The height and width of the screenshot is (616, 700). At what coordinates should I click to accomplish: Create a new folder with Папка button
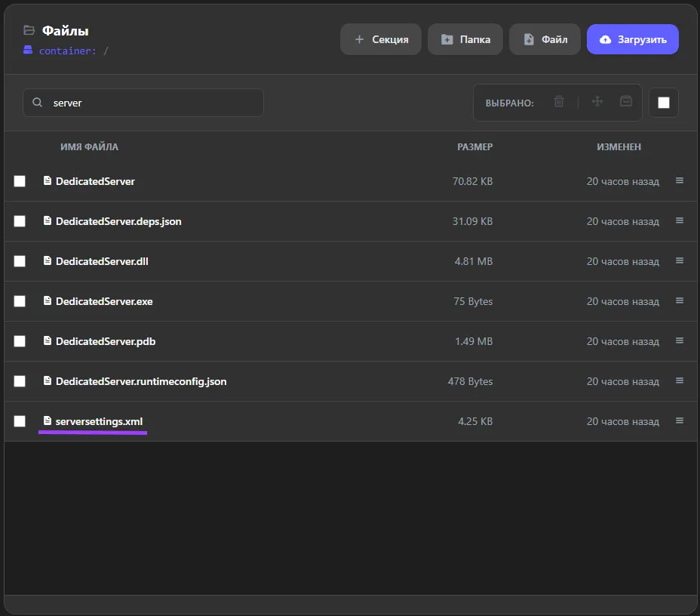(x=465, y=39)
